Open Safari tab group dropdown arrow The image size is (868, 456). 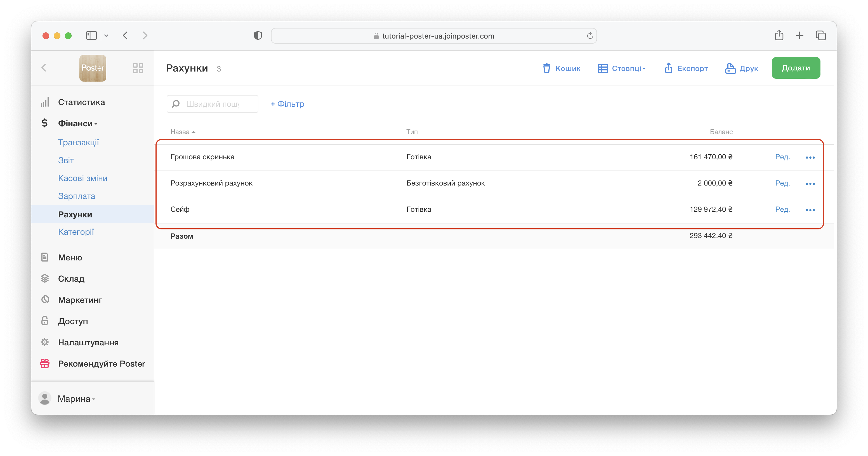(x=106, y=36)
